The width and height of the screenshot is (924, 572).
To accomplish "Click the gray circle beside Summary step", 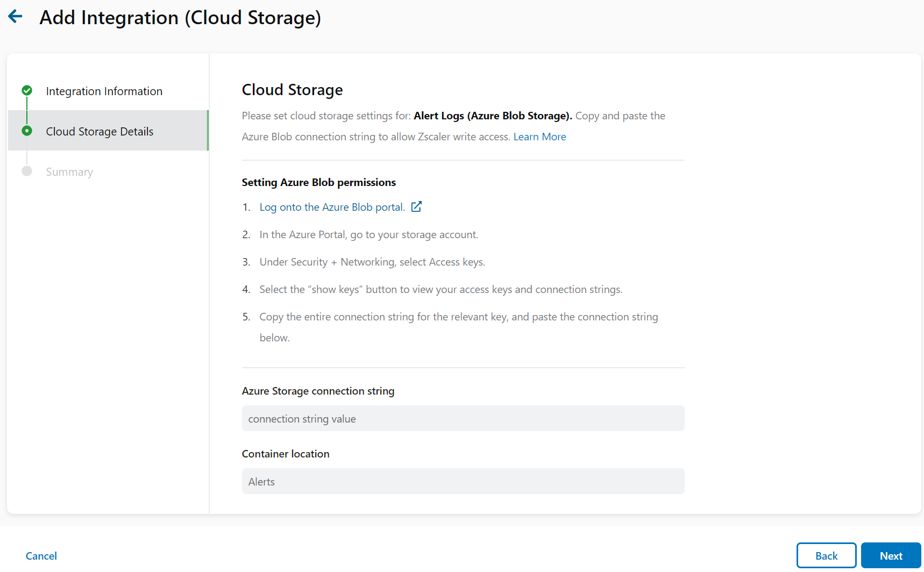I will (27, 171).
